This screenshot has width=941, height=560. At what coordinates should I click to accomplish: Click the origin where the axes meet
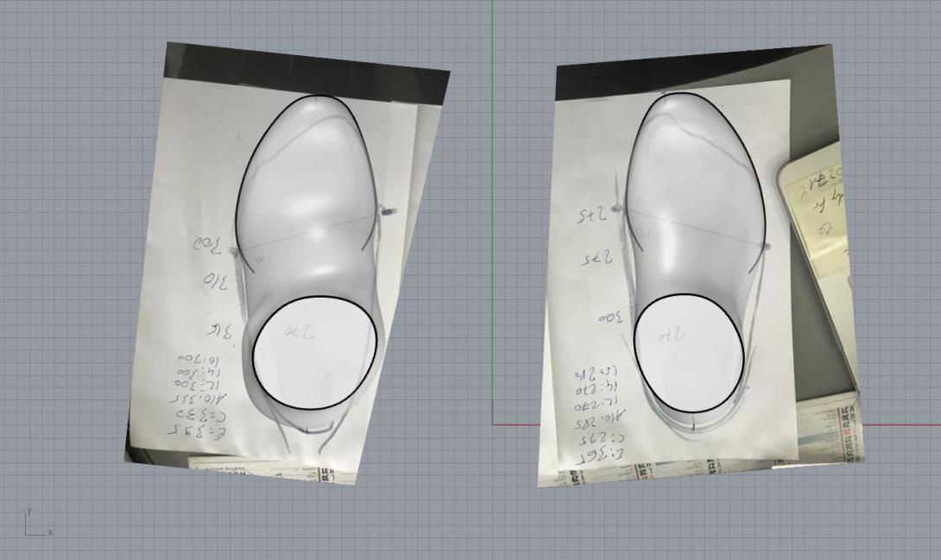click(492, 424)
